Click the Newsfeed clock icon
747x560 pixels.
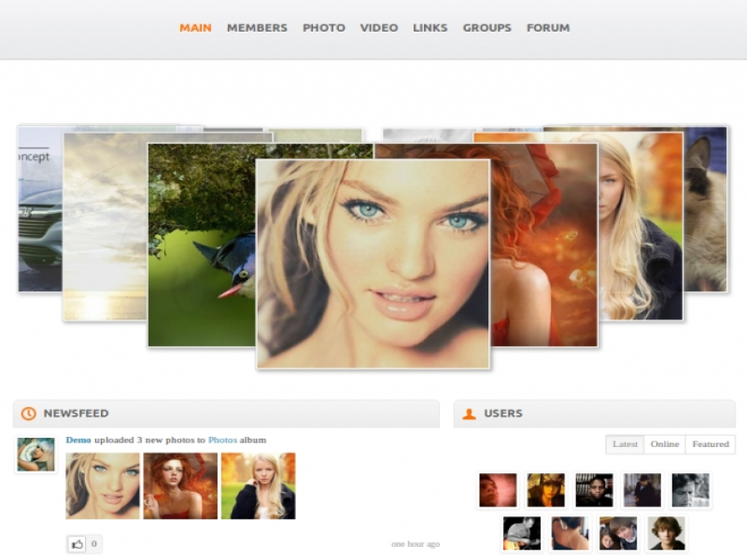pos(29,413)
